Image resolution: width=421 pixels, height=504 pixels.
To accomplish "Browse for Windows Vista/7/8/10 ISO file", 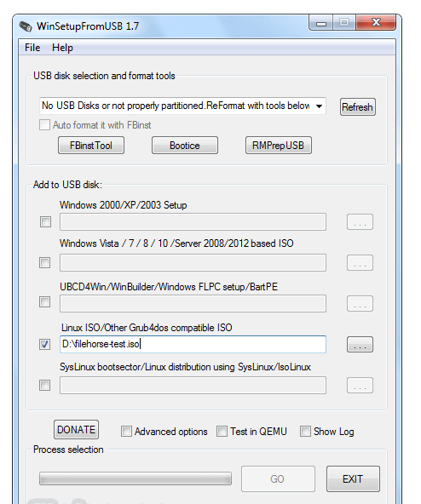I will (360, 262).
